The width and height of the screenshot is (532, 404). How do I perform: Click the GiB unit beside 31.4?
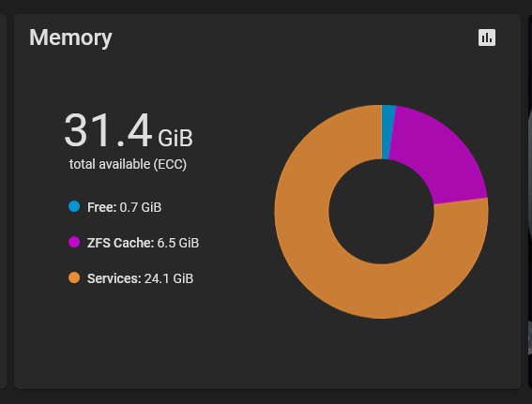[x=175, y=138]
